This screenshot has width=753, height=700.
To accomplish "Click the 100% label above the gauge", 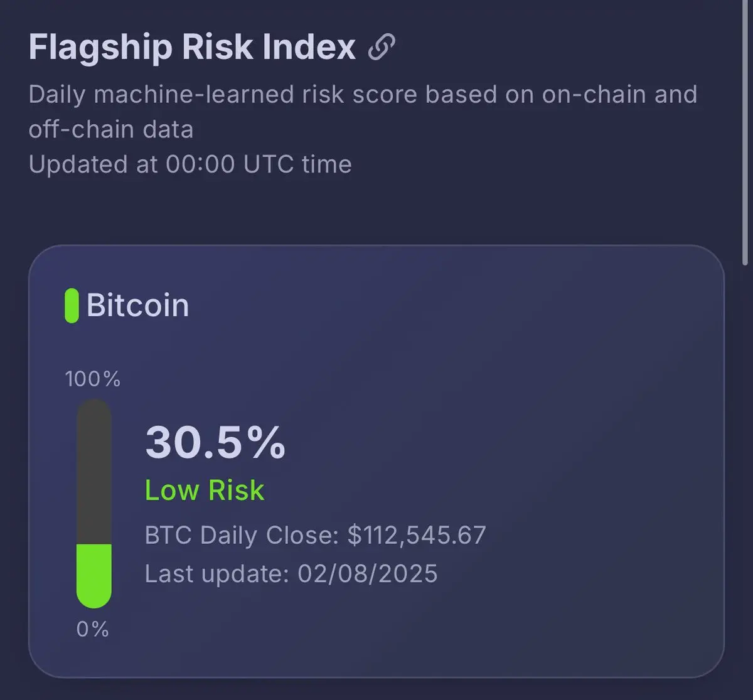I will (x=93, y=379).
